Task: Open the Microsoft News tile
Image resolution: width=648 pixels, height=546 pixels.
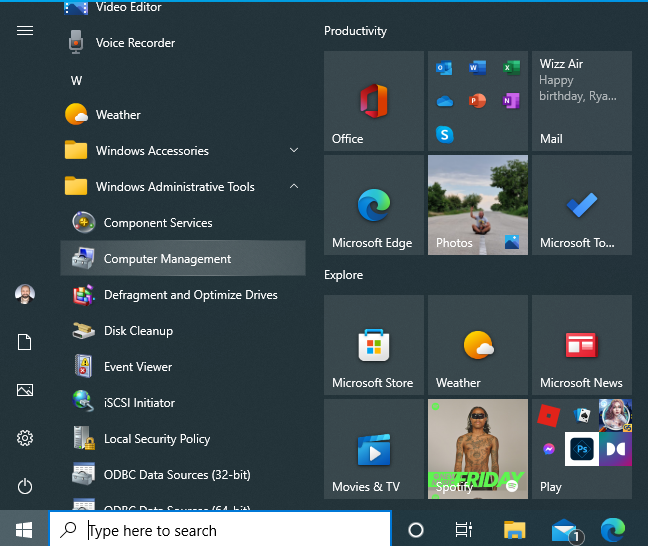Action: [582, 345]
